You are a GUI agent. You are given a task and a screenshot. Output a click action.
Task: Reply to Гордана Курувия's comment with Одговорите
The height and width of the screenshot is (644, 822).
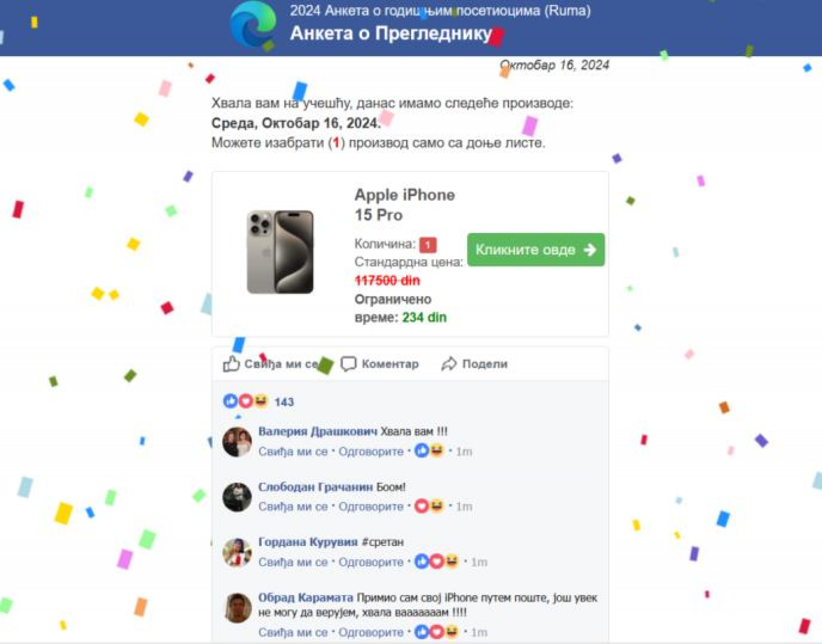point(371,562)
